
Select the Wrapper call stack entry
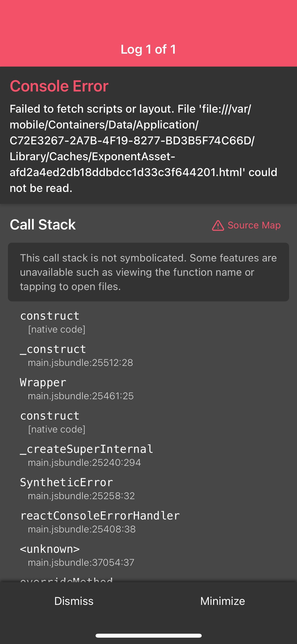44,382
